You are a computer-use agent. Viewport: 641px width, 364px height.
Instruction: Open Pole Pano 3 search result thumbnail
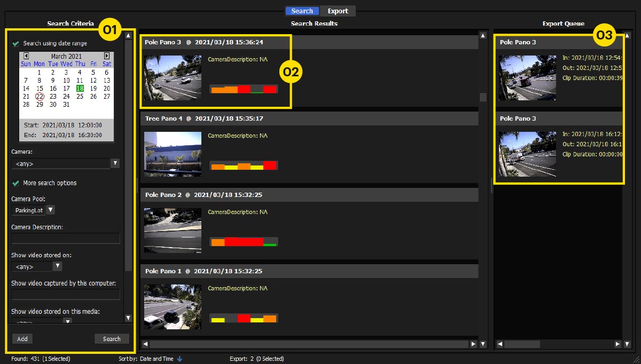click(173, 78)
